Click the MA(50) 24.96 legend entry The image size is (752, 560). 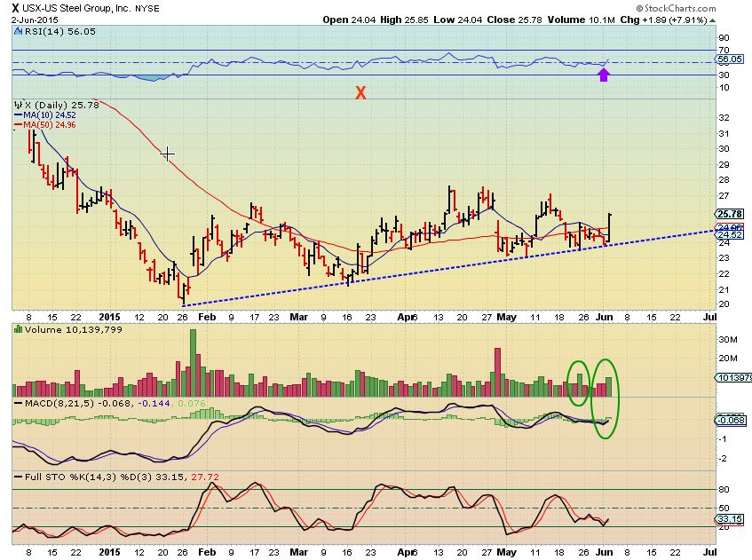[44, 124]
